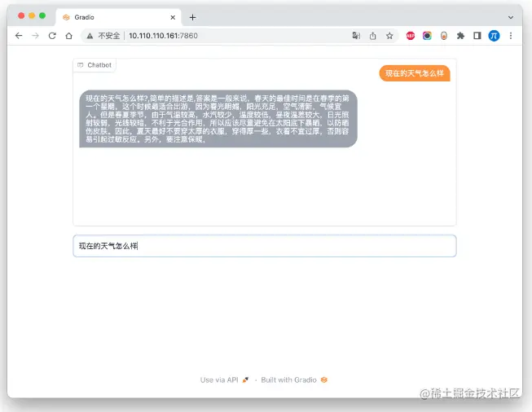The image size is (532, 412).
Task: Go back using the browser back arrow
Action: click(x=19, y=36)
